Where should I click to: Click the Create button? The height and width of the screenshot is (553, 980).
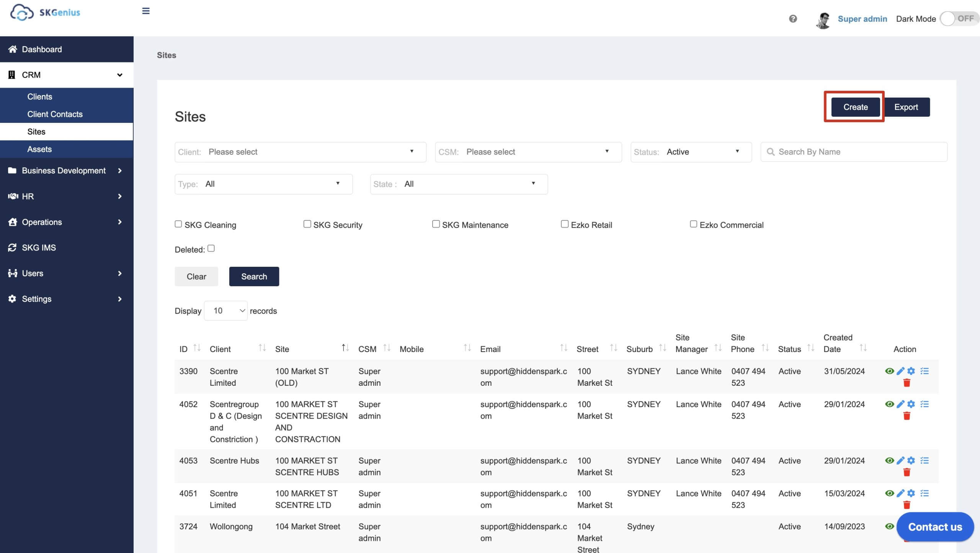[x=855, y=107]
